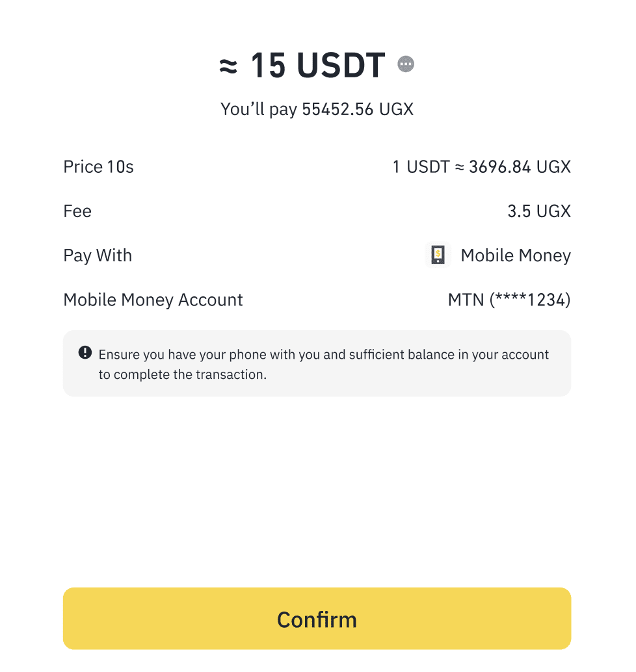The width and height of the screenshot is (636, 672).
Task: Click the "You'll pay" text
Action: [259, 109]
